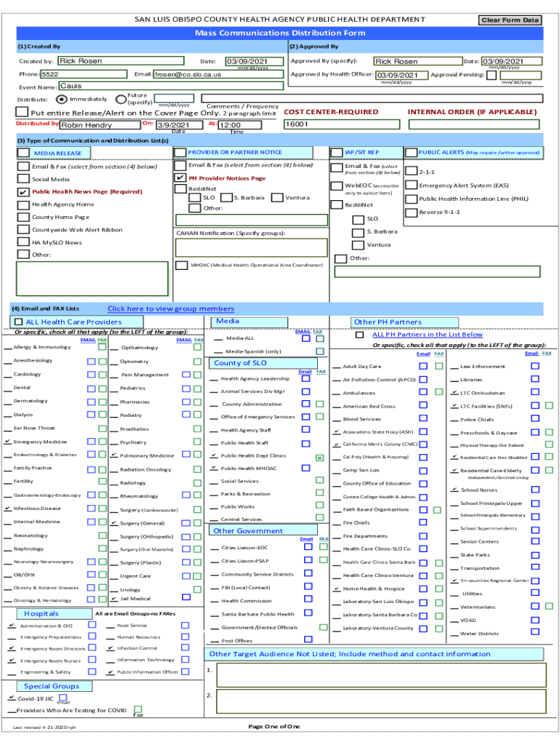
Task: Check the cover page only release checkbox
Action: tap(22, 112)
